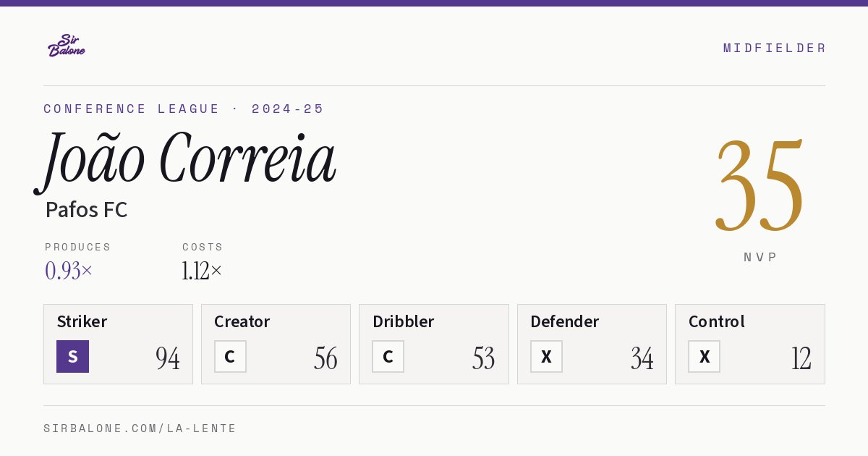The height and width of the screenshot is (456, 868).
Task: Click the Dribbler card title
Action: point(404,321)
